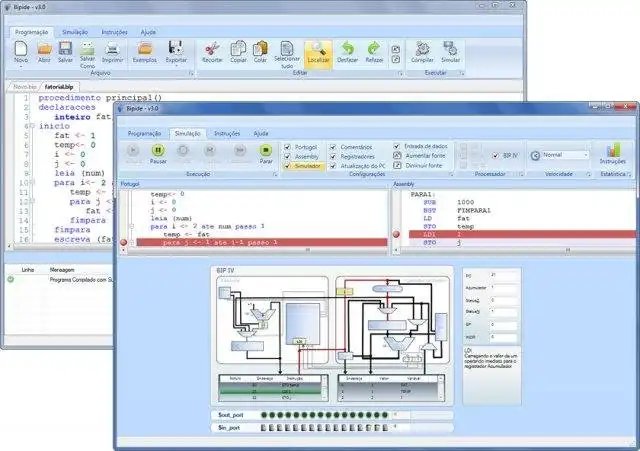
Task: Expand Configurações group dialog launcher
Action: [x=451, y=174]
